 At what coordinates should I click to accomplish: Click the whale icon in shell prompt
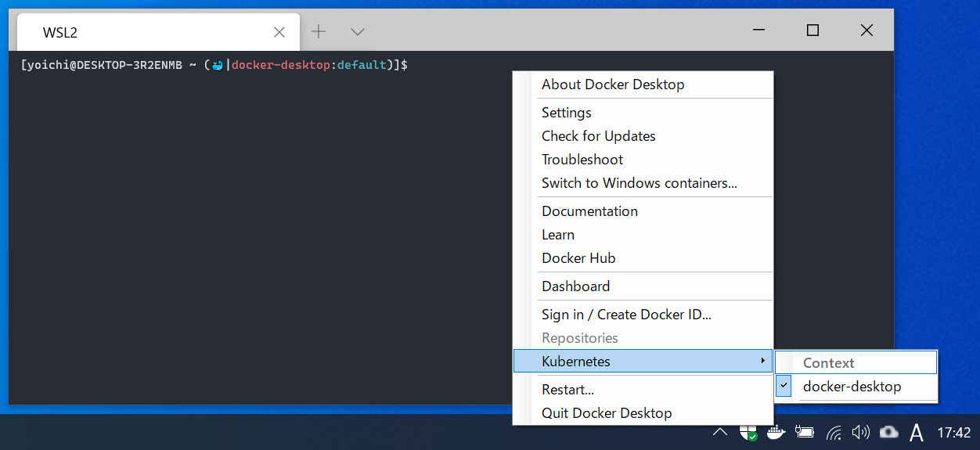[218, 65]
